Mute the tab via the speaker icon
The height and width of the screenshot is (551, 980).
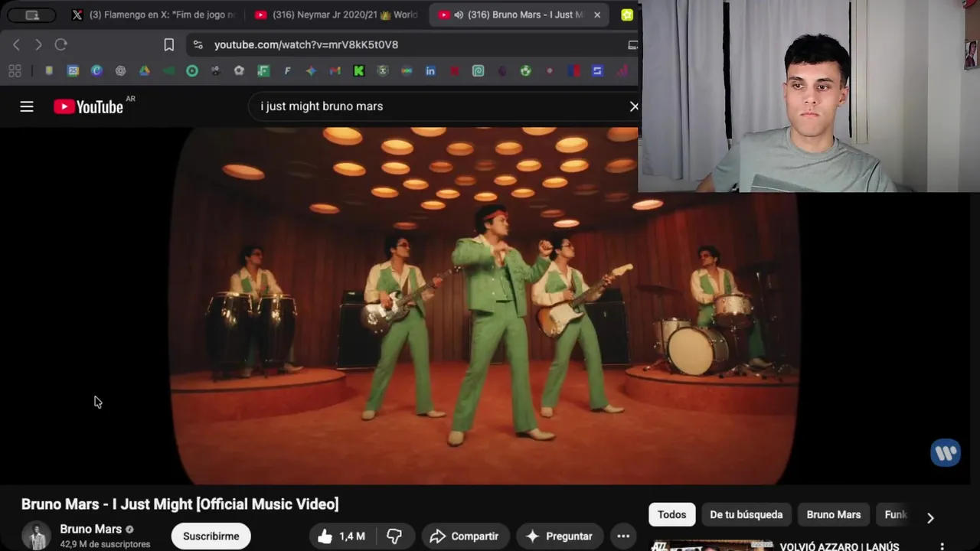458,15
